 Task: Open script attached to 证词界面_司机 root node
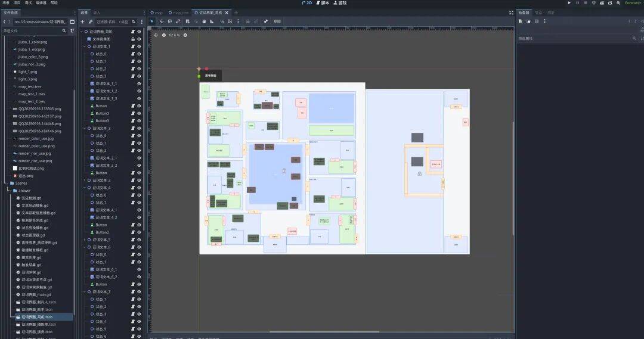coord(132,32)
